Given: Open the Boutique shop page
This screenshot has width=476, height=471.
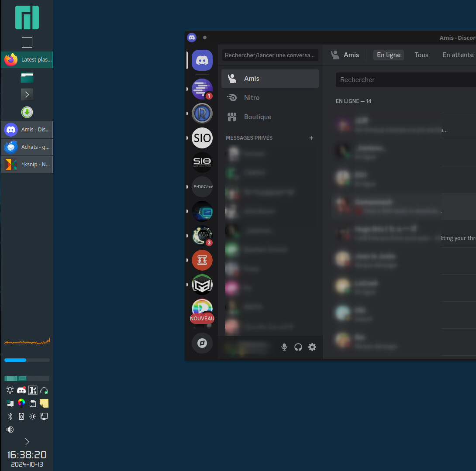Looking at the screenshot, I should click(x=257, y=117).
